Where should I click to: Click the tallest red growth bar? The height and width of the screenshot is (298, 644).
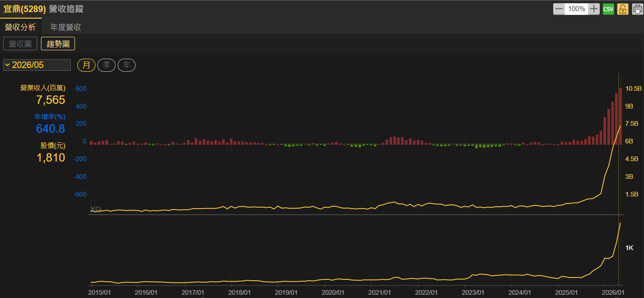pyautogui.click(x=620, y=116)
